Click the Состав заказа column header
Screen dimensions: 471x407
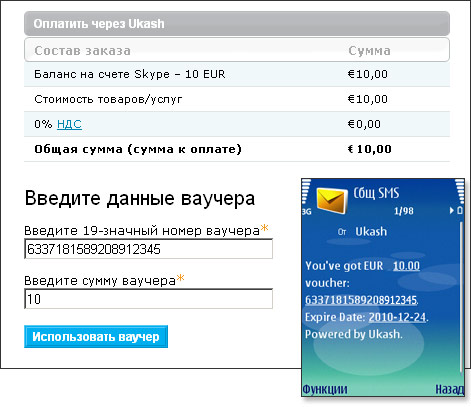coord(82,51)
